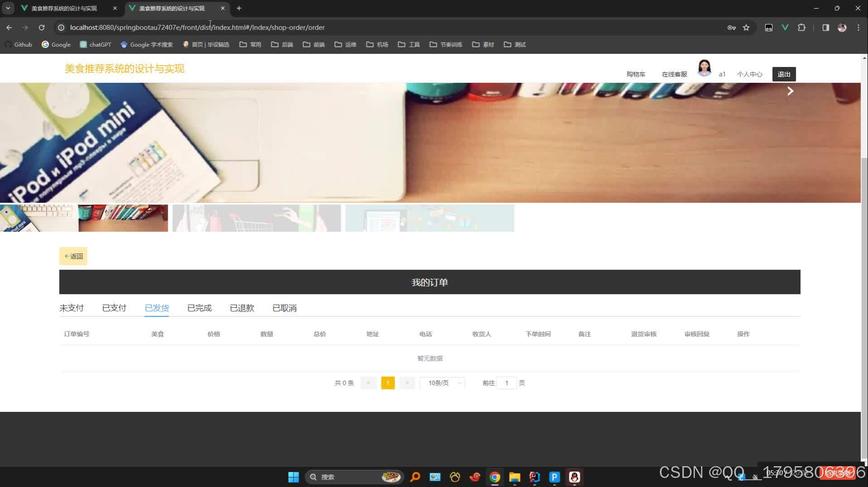Open the 前端 bookmarks folder

(314, 44)
